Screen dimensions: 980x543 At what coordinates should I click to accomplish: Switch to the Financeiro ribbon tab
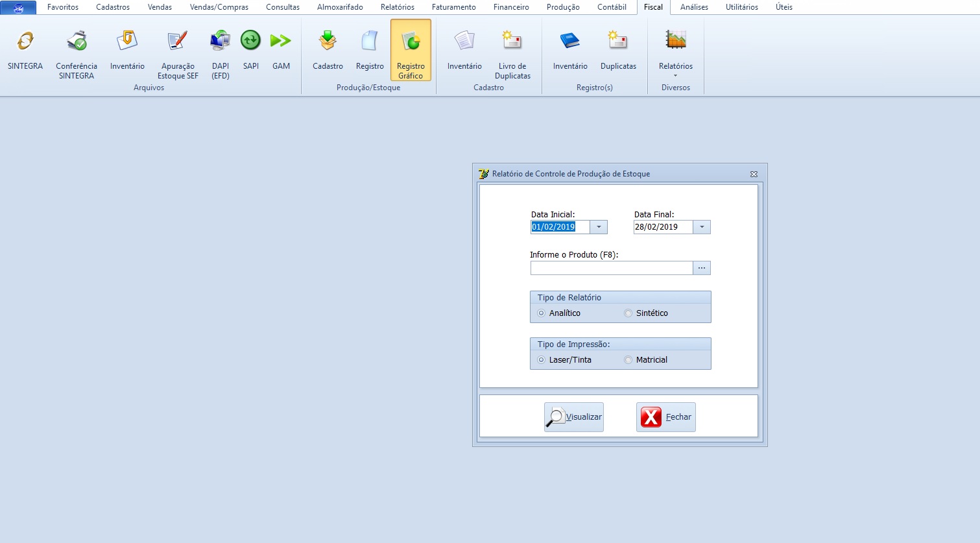(x=511, y=7)
